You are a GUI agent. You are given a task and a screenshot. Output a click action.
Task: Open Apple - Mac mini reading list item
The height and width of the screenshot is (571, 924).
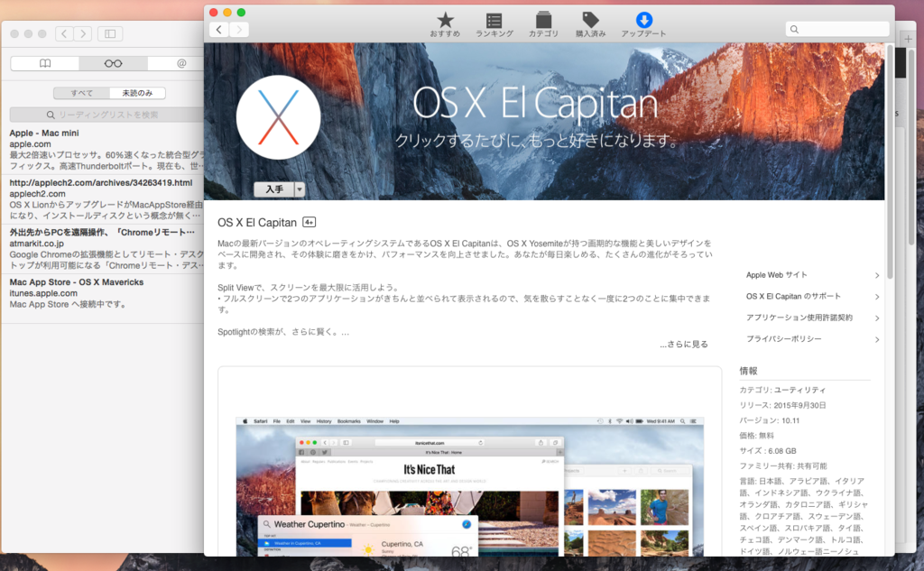pyautogui.click(x=102, y=149)
